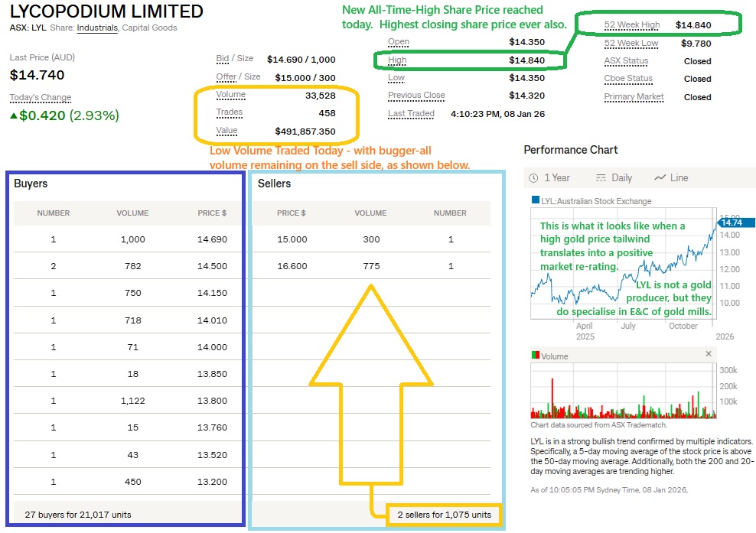The image size is (756, 533).
Task: Sort Buyers table by PRICE $ column
Action: (212, 213)
